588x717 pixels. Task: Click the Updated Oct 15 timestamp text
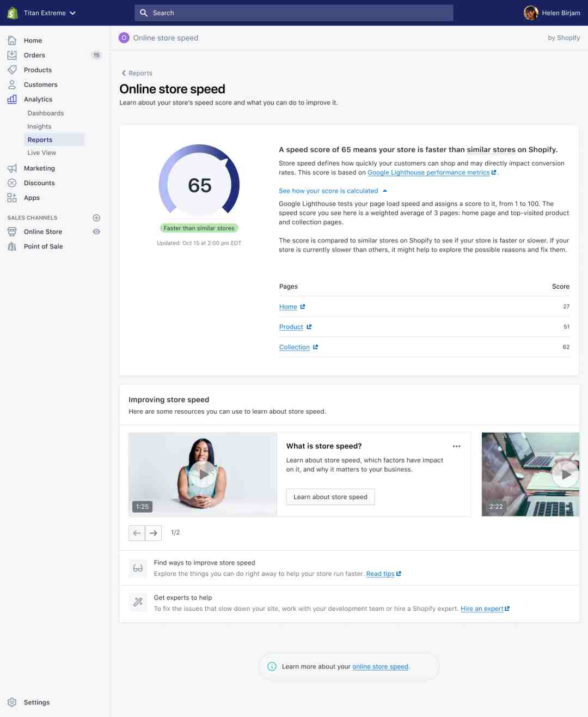click(199, 243)
